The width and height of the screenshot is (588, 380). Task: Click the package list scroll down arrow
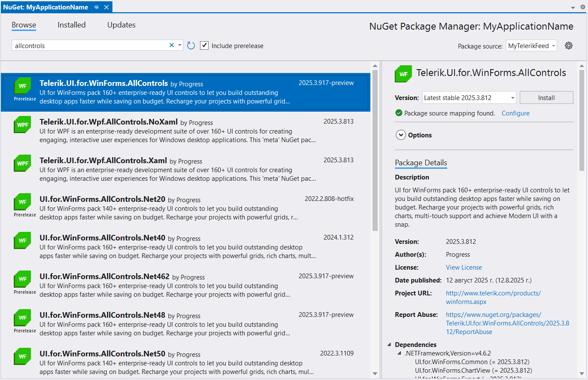pyautogui.click(x=375, y=374)
